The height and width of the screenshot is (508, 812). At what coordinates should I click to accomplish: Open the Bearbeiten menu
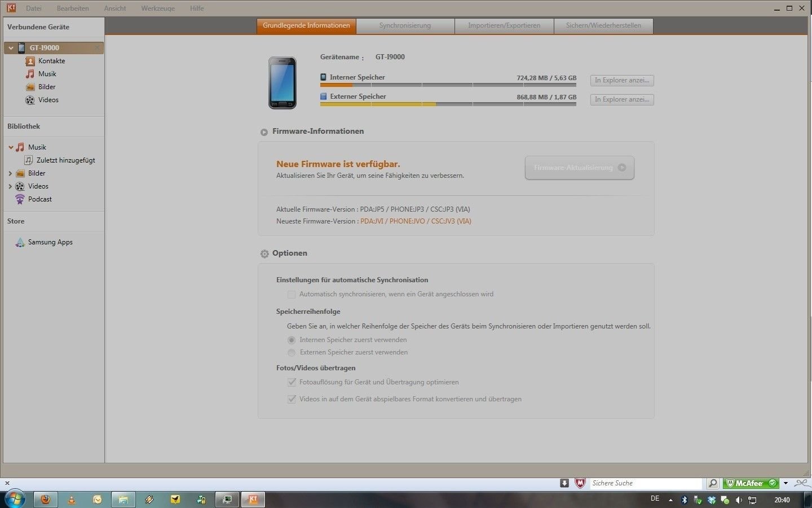(73, 8)
